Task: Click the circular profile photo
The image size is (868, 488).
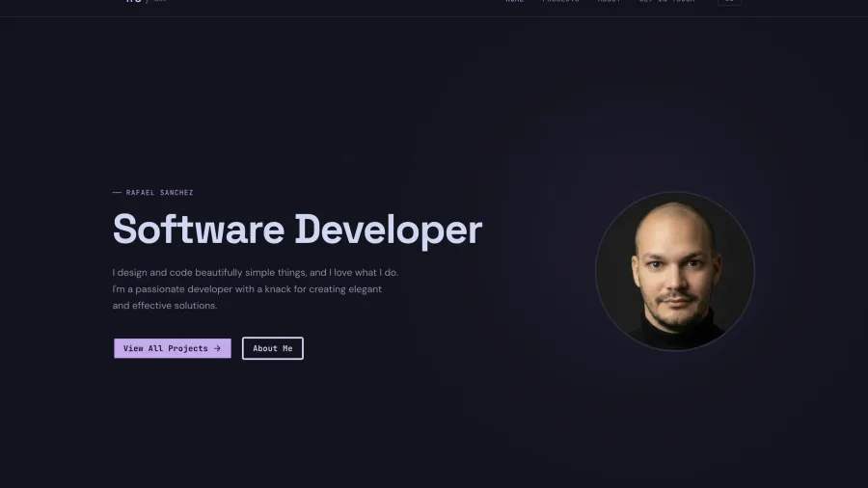Action: pos(675,271)
